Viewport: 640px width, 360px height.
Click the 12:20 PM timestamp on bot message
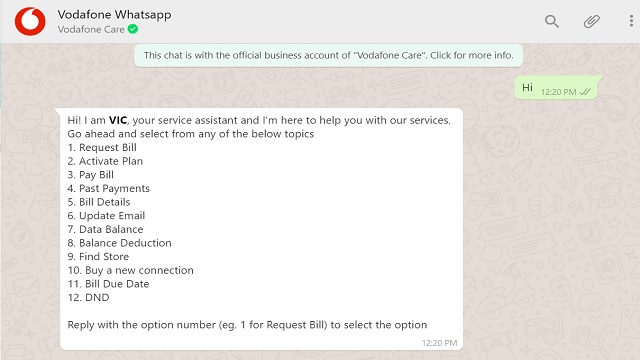(x=439, y=343)
